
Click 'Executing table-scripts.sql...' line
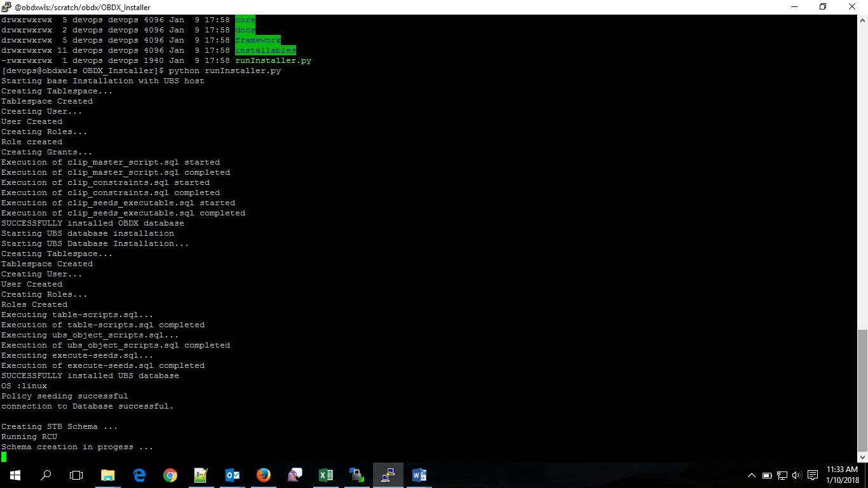[78, 315]
